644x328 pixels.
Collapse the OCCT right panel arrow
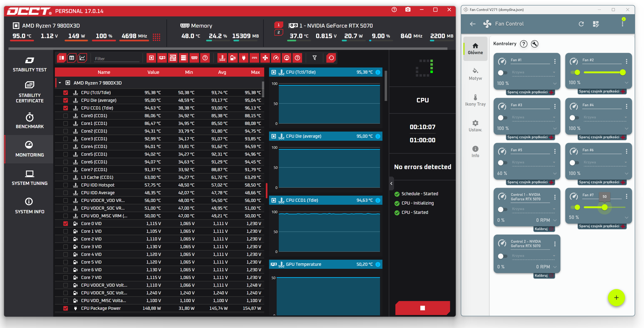tap(391, 183)
